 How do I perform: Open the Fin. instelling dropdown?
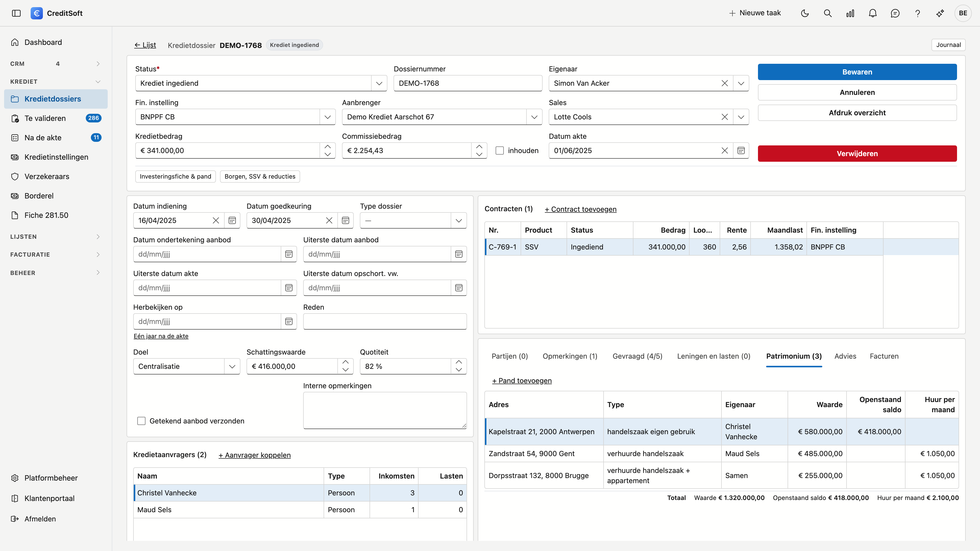(327, 117)
